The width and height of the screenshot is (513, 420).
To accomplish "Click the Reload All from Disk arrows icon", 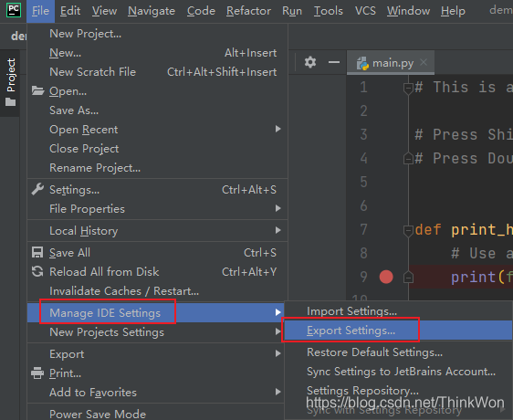I will (x=37, y=271).
